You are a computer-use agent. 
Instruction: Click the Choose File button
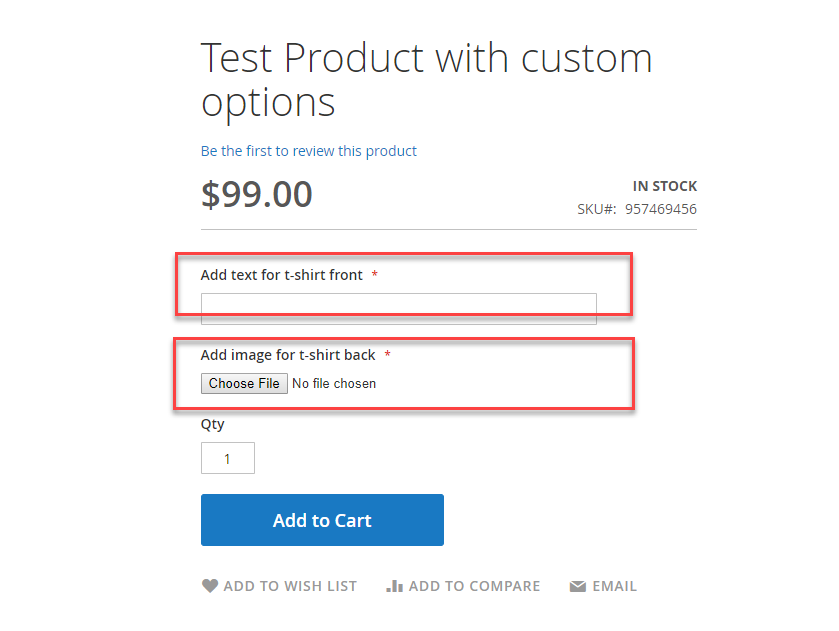(x=244, y=383)
